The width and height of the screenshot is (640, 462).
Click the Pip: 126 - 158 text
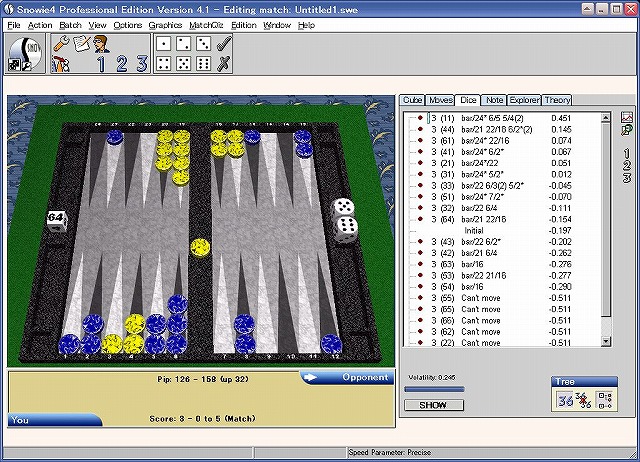pos(203,379)
